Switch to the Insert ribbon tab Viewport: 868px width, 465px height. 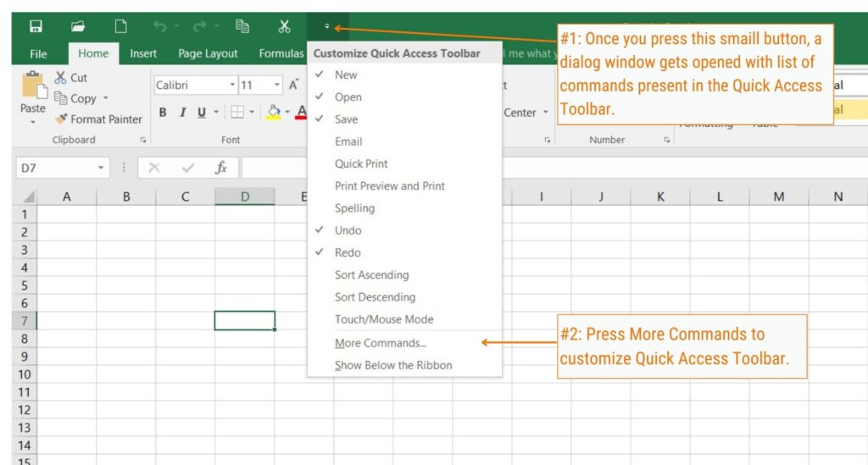(143, 53)
